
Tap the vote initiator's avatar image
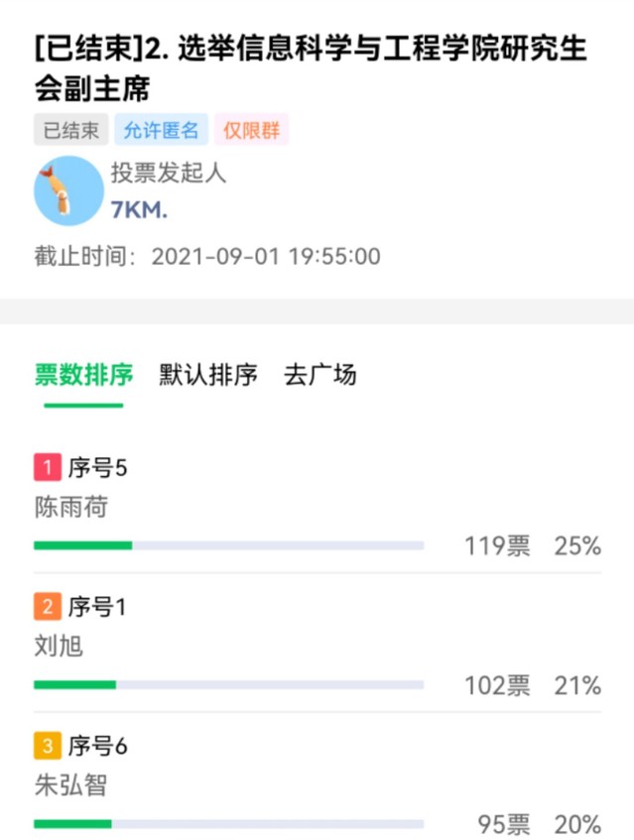tap(68, 190)
